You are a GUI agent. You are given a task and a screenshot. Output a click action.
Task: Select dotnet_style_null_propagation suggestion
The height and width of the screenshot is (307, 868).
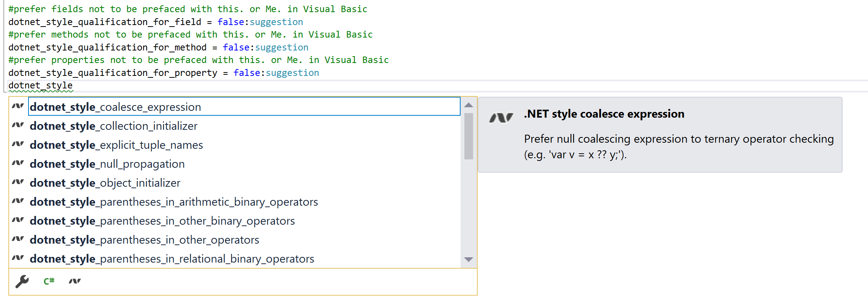[245, 164]
